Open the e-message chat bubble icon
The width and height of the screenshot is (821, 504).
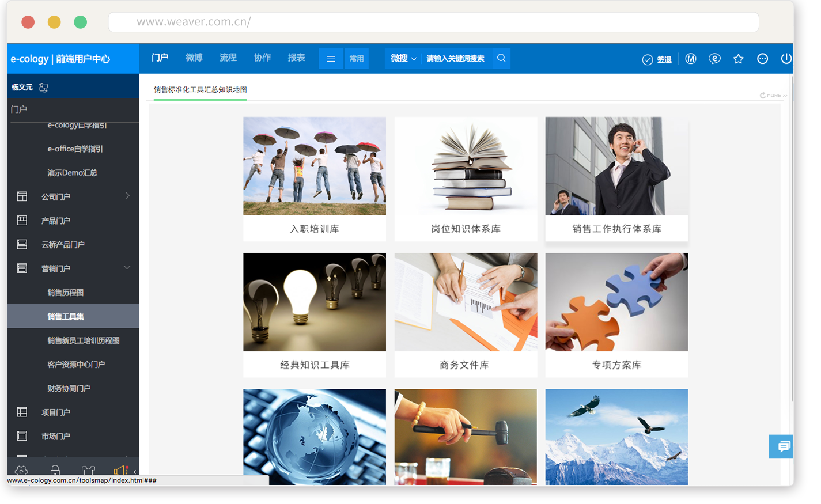point(714,59)
